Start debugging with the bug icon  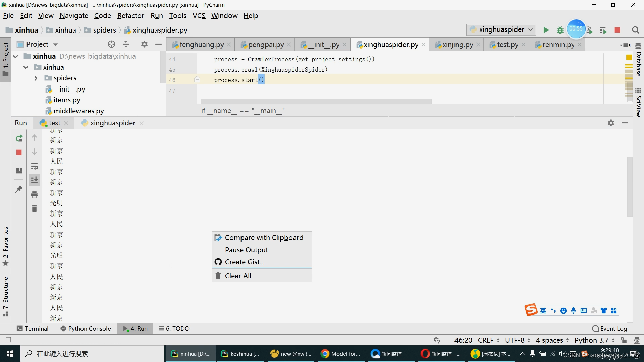560,30
